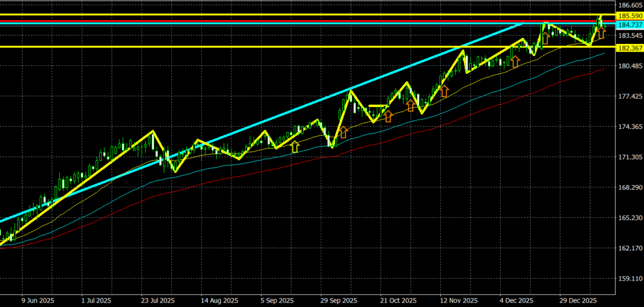Select the red horizontal level line
644x307 pixels.
(252, 21)
